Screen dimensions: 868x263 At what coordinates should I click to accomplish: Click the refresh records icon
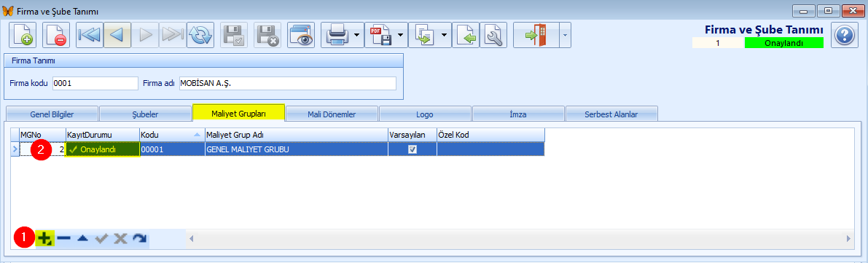pyautogui.click(x=200, y=35)
